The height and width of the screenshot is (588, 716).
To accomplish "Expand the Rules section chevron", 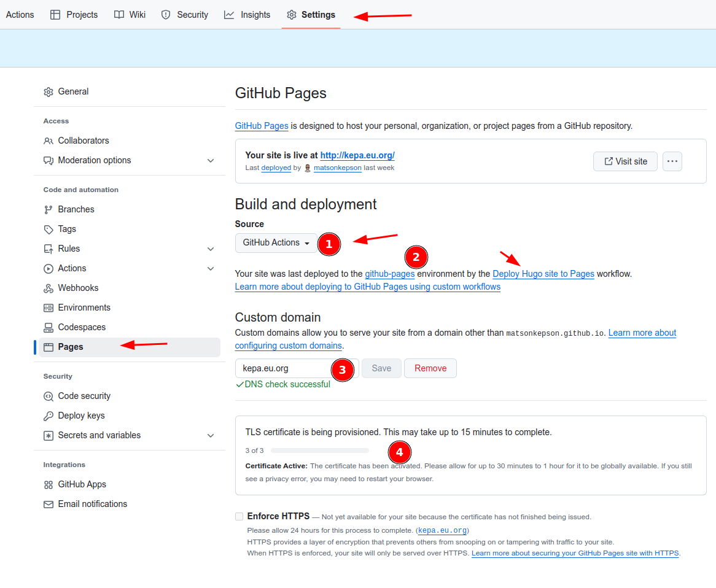I will 211,249.
